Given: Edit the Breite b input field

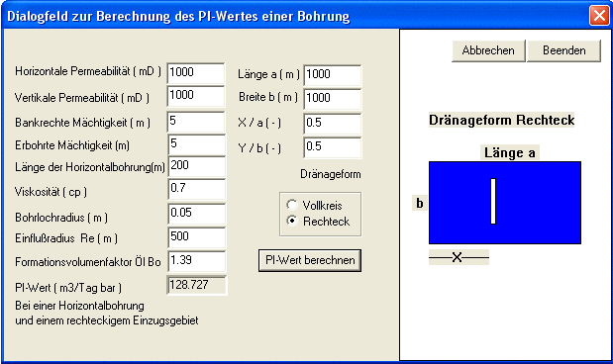Looking at the screenshot, I should click(333, 99).
